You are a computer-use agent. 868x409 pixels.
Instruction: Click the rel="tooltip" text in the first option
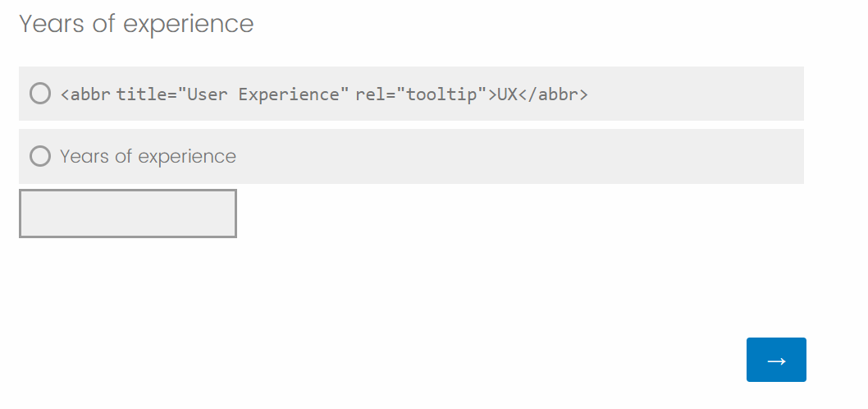416,94
